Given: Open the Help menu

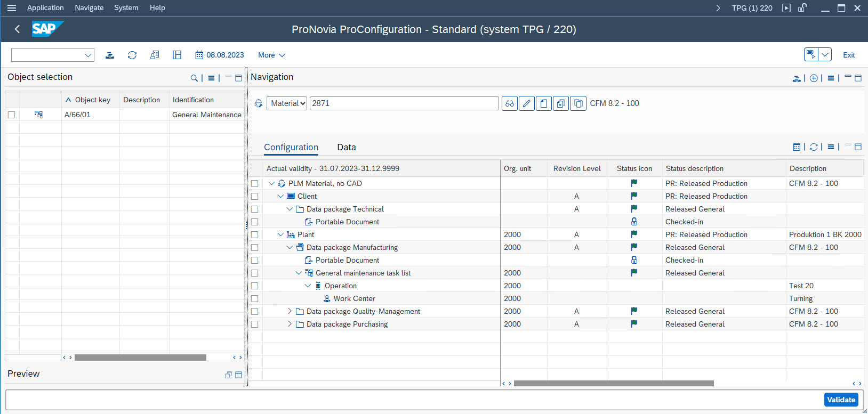Looking at the screenshot, I should (157, 8).
